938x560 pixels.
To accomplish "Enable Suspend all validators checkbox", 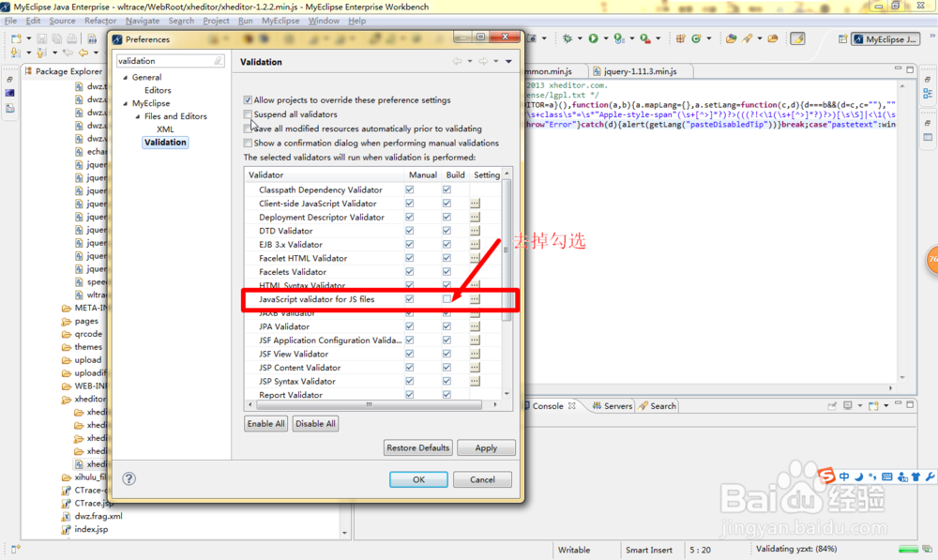I will [x=248, y=114].
